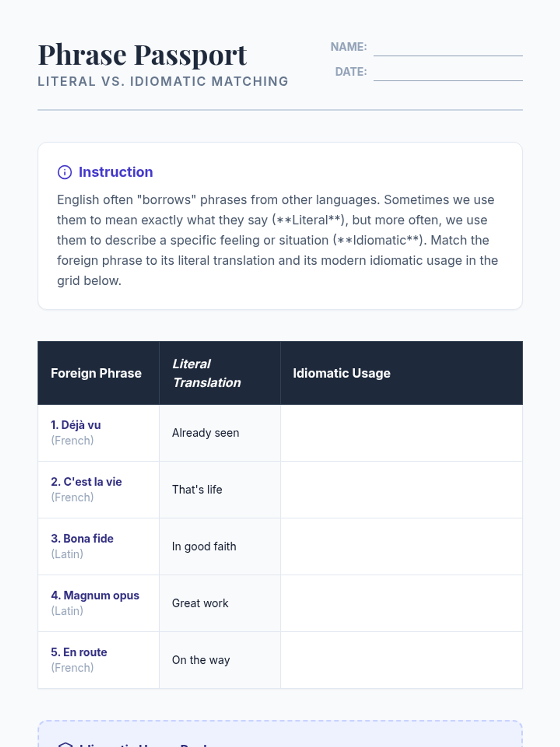Click the empty Idiomatic Usage cell for En route
Screen dimensions: 560x747
(401, 660)
